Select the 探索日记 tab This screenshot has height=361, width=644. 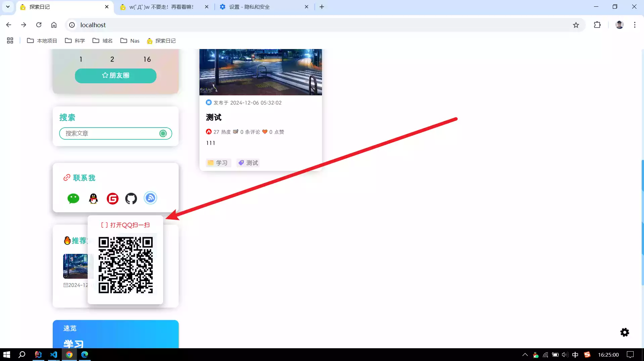[x=64, y=7]
